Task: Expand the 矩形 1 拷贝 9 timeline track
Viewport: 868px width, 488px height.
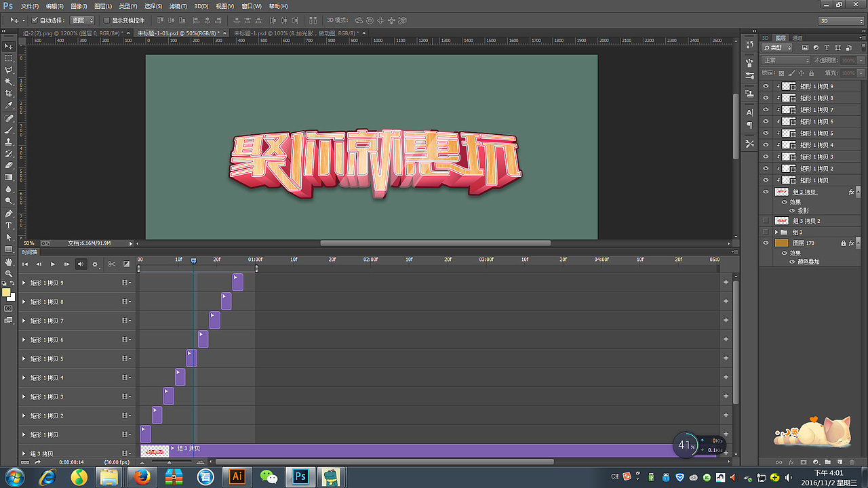Action: [24, 283]
